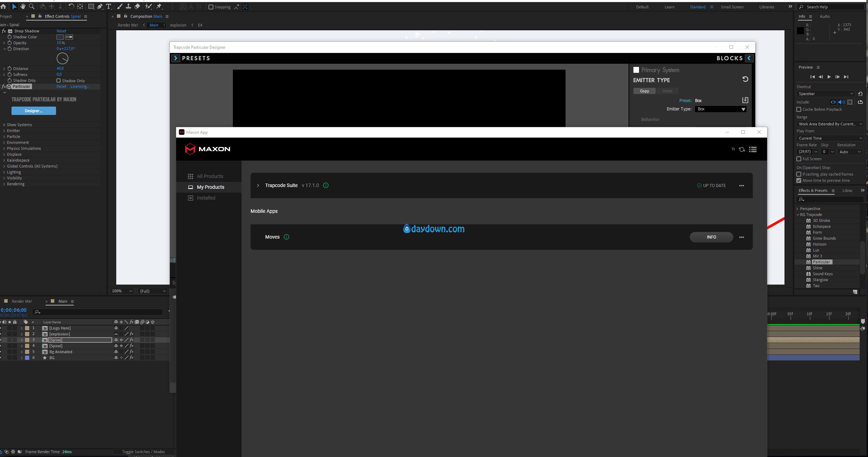Open the Work Area Extended range dropdown
Viewport: 868px width, 457px height.
tap(830, 124)
